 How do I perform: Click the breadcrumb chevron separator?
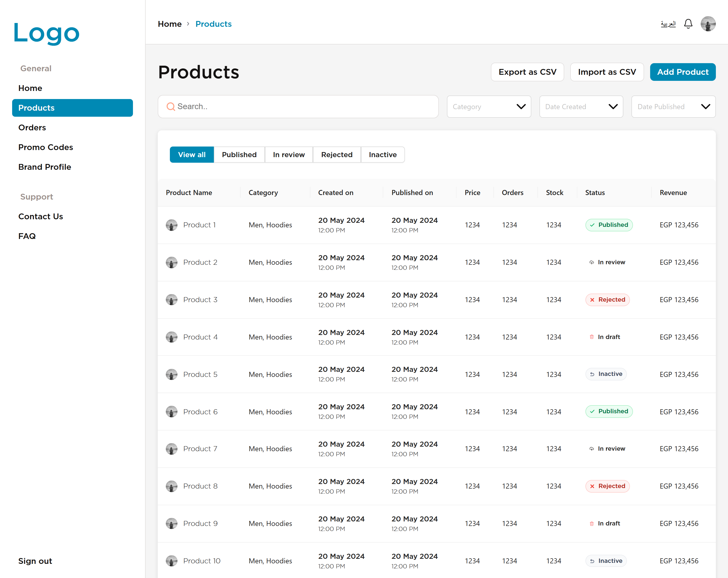pyautogui.click(x=188, y=24)
